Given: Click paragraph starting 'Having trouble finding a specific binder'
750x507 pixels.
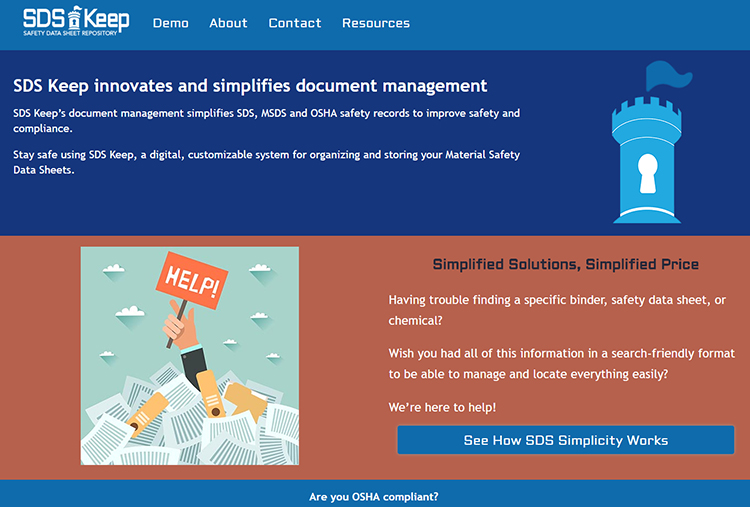Looking at the screenshot, I should (x=557, y=310).
